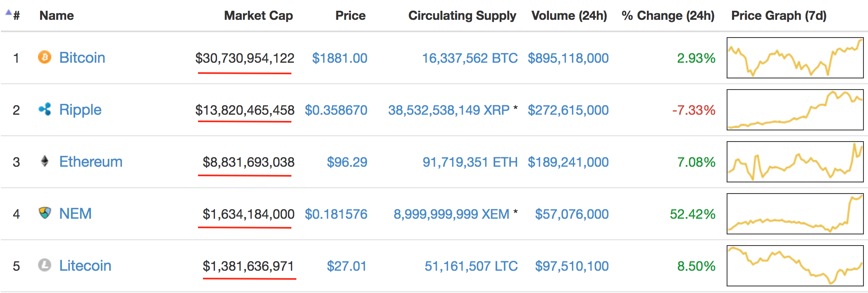Image resolution: width=868 pixels, height=293 pixels.
Task: Toggle rank sort arrow beside # header
Action: tap(9, 13)
